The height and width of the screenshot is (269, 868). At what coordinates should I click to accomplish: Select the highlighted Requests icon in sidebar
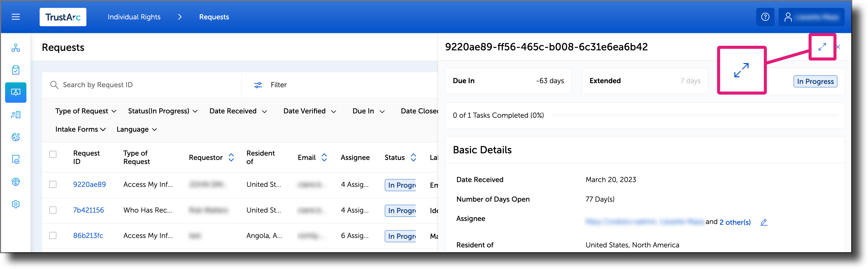point(15,92)
